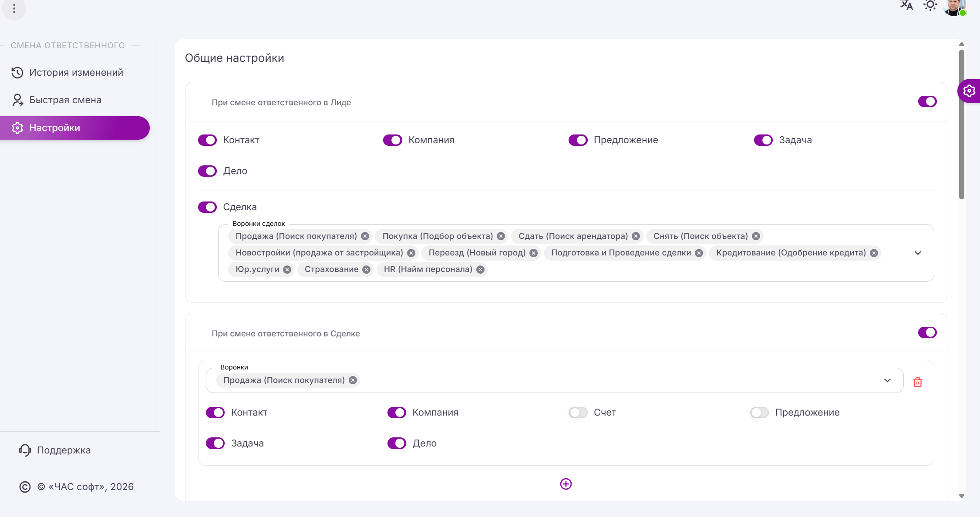Viewport: 980px width, 517px height.
Task: Remove the Страхование funnel tag
Action: click(367, 270)
